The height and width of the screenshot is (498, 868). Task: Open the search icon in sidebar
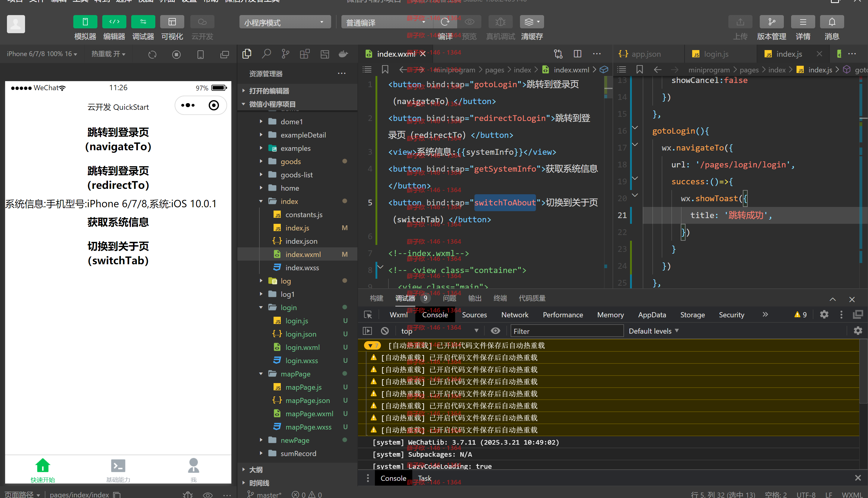pos(266,54)
